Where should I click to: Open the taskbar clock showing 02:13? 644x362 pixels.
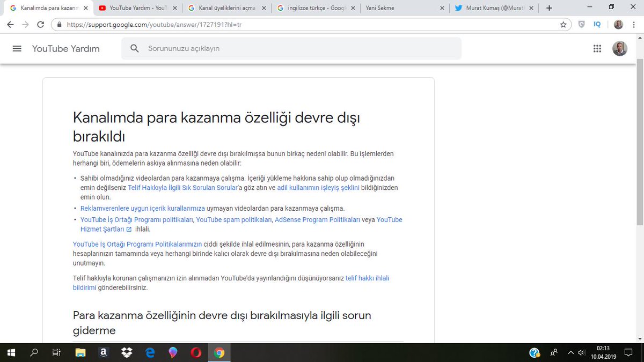tap(604, 352)
